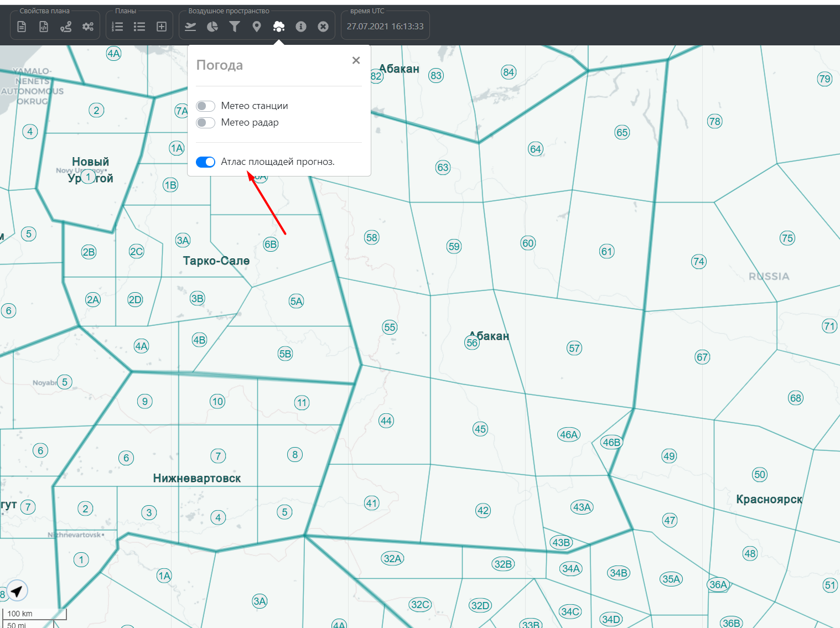
Task: Click the compass navigation arrow button
Action: pyautogui.click(x=17, y=591)
